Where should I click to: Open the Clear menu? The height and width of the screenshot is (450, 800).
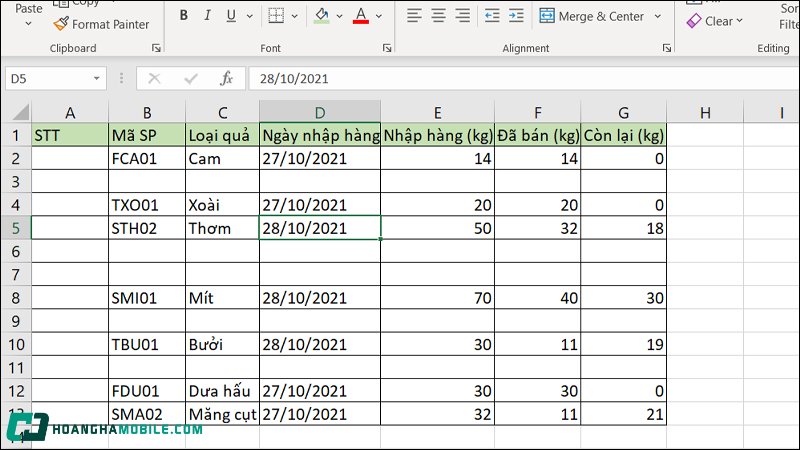pyautogui.click(x=715, y=21)
